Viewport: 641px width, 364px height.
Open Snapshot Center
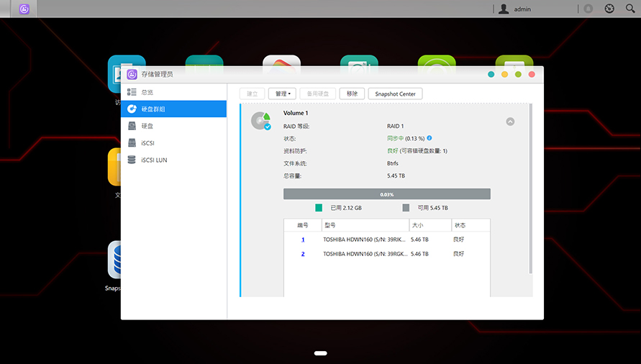395,94
